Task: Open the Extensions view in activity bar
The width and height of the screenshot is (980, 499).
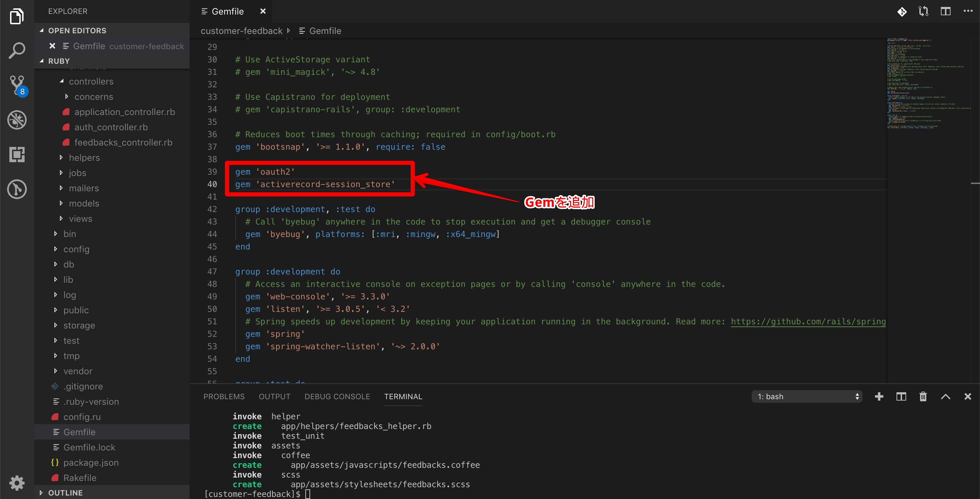Action: (17, 155)
